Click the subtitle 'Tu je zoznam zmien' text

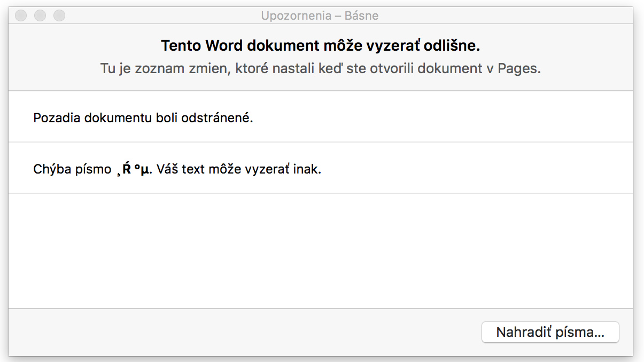(x=321, y=69)
